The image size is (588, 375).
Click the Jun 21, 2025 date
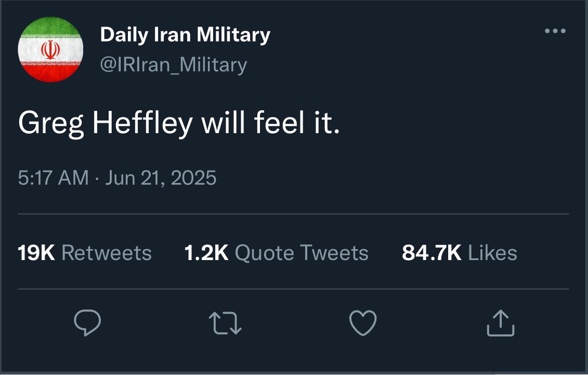tap(161, 178)
